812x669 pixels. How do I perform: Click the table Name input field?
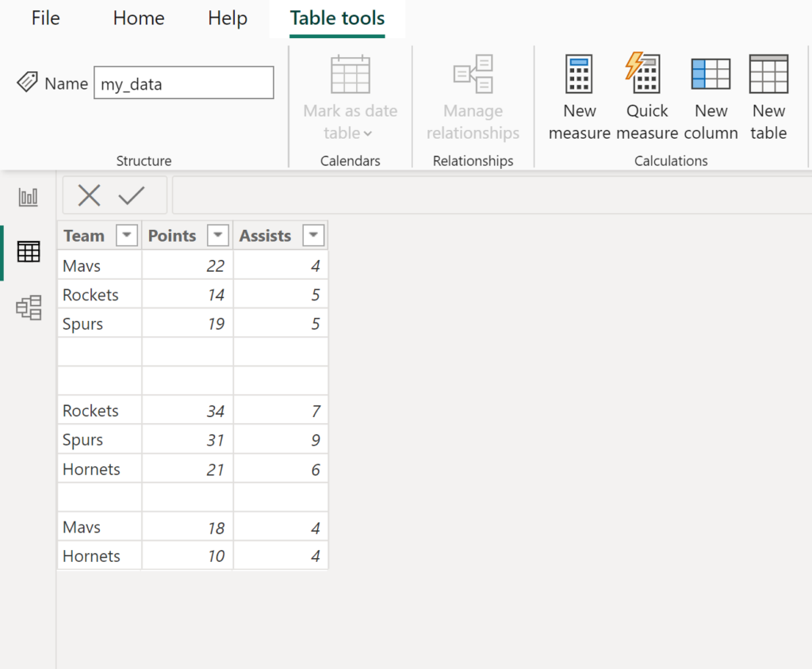[184, 82]
